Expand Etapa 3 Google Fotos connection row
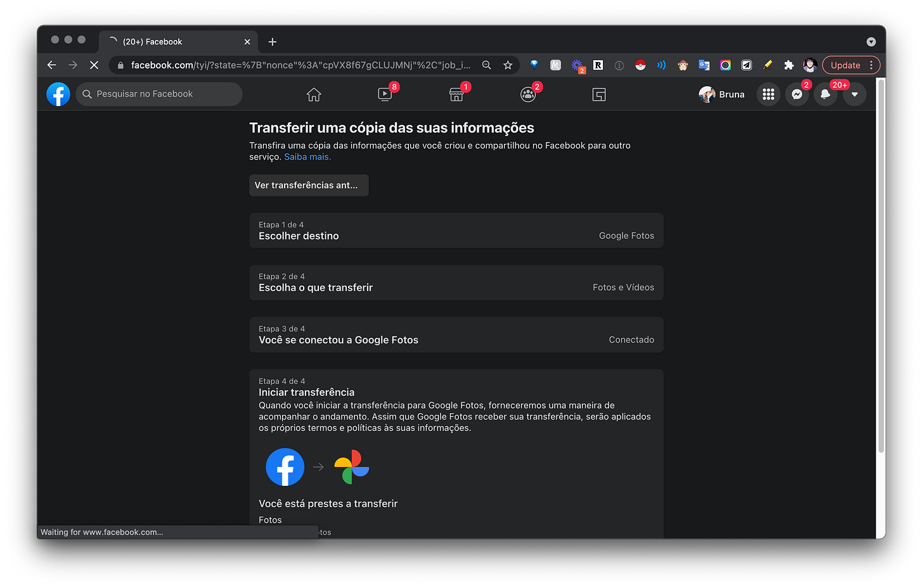 point(456,335)
